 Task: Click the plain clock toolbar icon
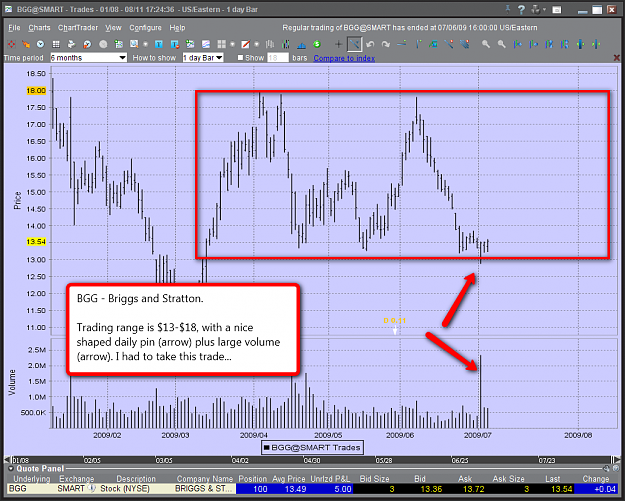click(x=40, y=44)
